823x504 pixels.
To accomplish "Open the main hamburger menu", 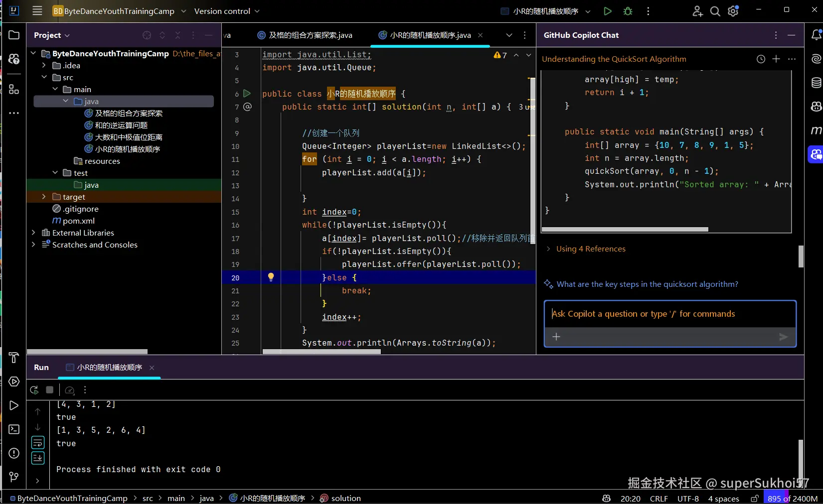I will click(37, 11).
